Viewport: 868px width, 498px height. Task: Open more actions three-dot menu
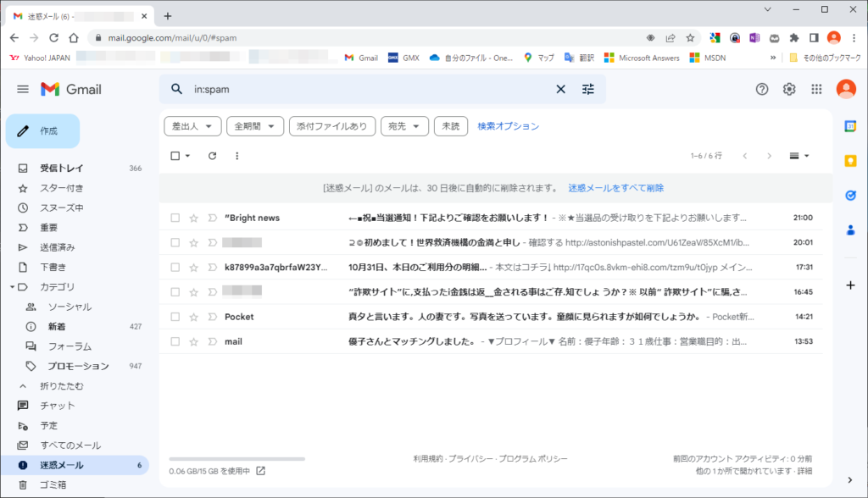(237, 156)
